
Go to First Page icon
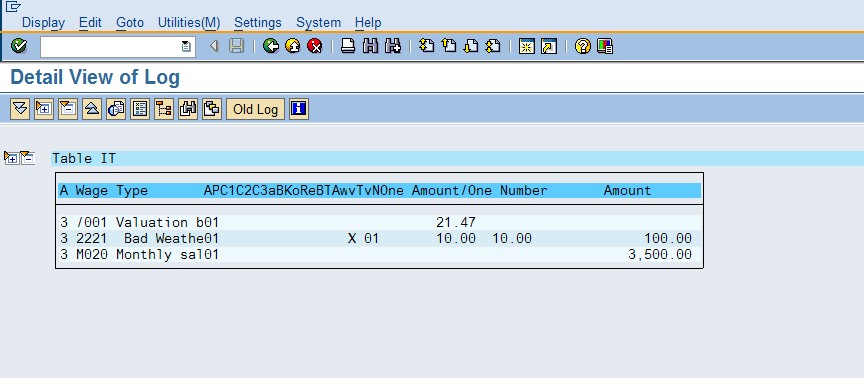[x=426, y=46]
